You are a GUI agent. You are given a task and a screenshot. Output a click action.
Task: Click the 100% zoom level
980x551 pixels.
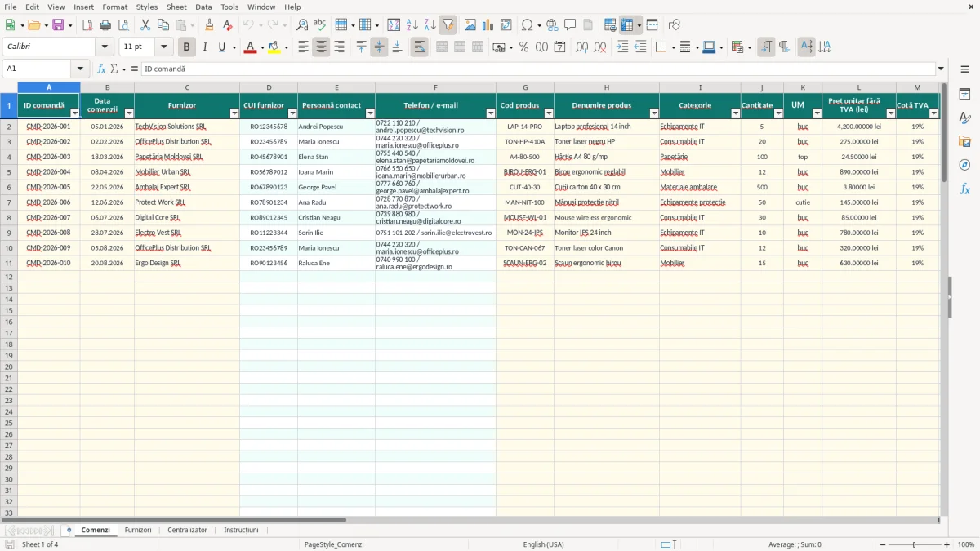pyautogui.click(x=966, y=544)
